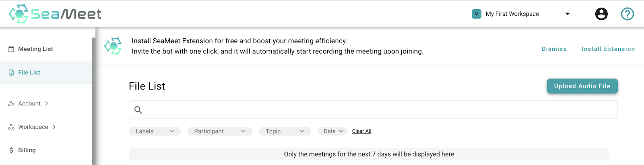Screen dimensions: 644x165
Task: Dismiss the extension install banner
Action: [x=554, y=49]
